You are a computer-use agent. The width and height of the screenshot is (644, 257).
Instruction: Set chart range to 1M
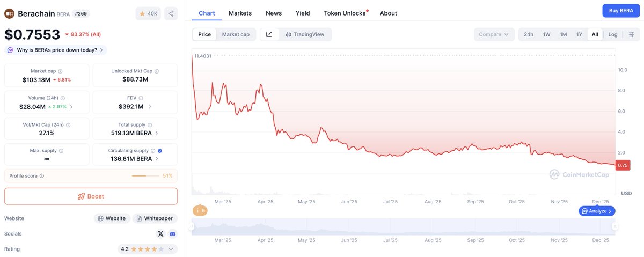563,34
